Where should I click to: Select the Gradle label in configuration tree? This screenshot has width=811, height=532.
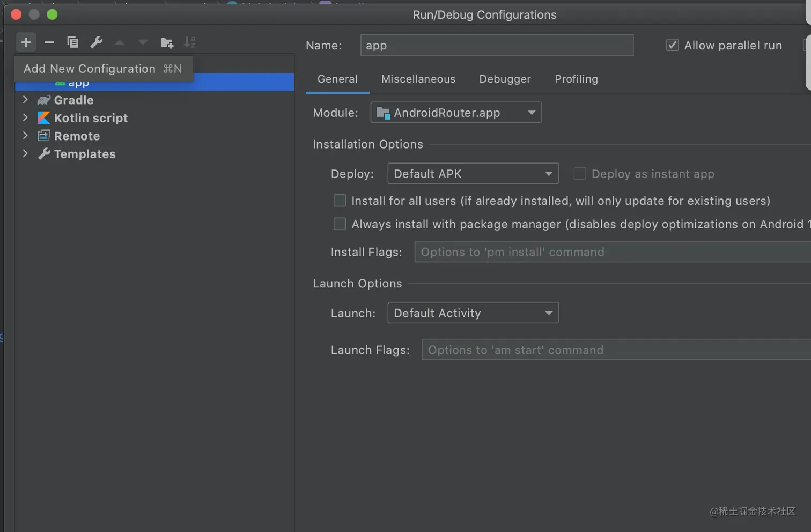pyautogui.click(x=73, y=100)
